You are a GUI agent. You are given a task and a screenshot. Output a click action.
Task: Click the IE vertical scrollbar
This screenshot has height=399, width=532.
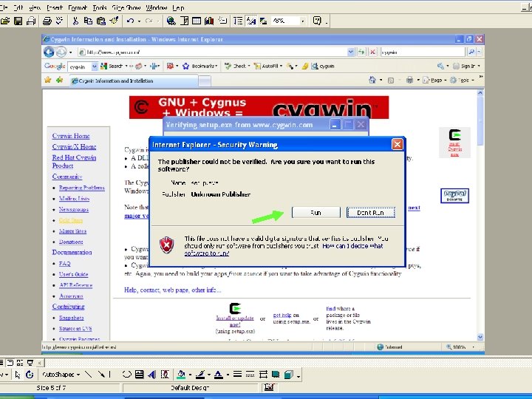coord(480,214)
